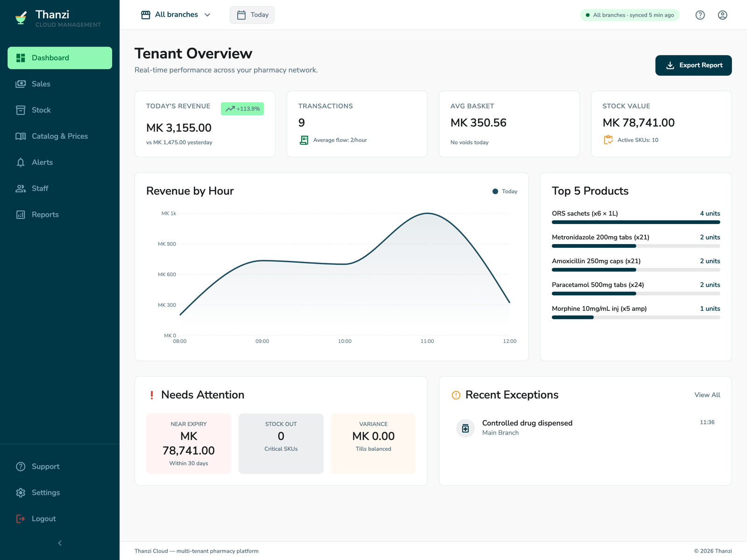Screen dimensions: 747x560
Task: Click the Reports chart icon
Action: [x=21, y=215]
